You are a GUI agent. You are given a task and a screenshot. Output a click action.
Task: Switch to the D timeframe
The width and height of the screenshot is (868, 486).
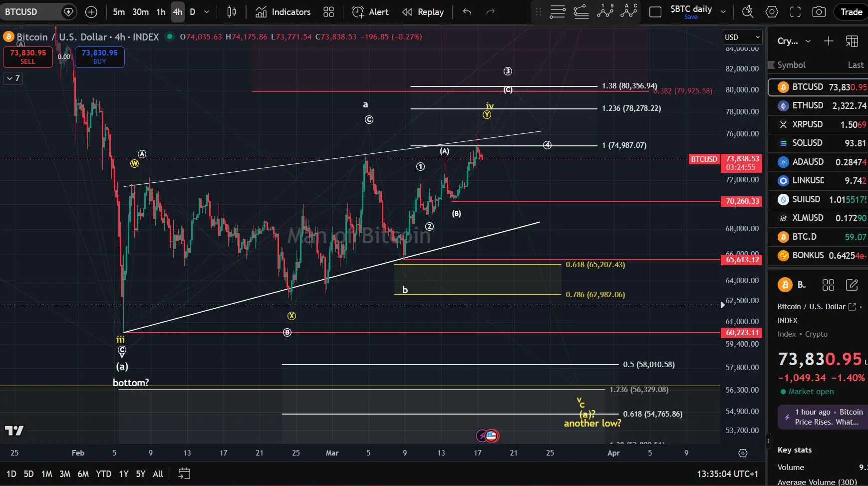pos(193,12)
